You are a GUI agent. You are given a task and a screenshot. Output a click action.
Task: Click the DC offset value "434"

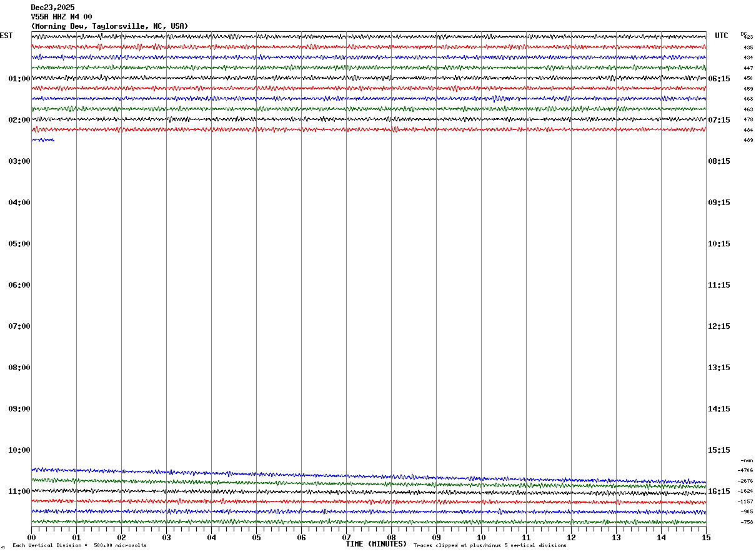[x=748, y=58]
